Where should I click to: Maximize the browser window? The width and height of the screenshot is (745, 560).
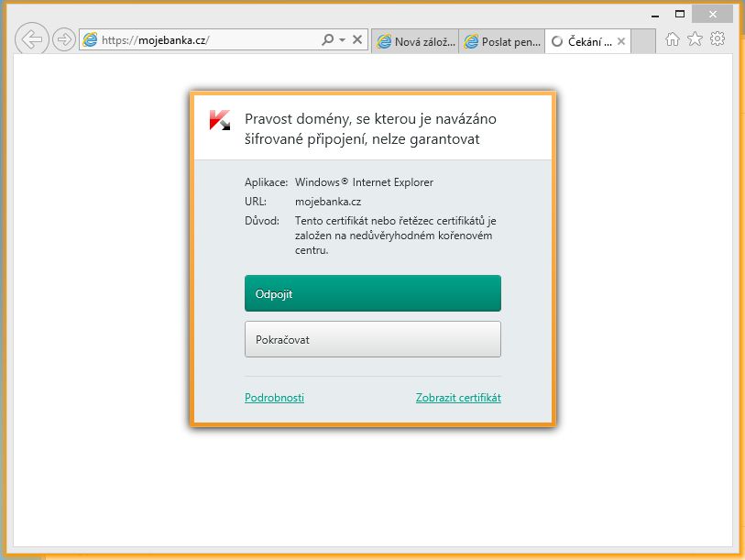(680, 15)
